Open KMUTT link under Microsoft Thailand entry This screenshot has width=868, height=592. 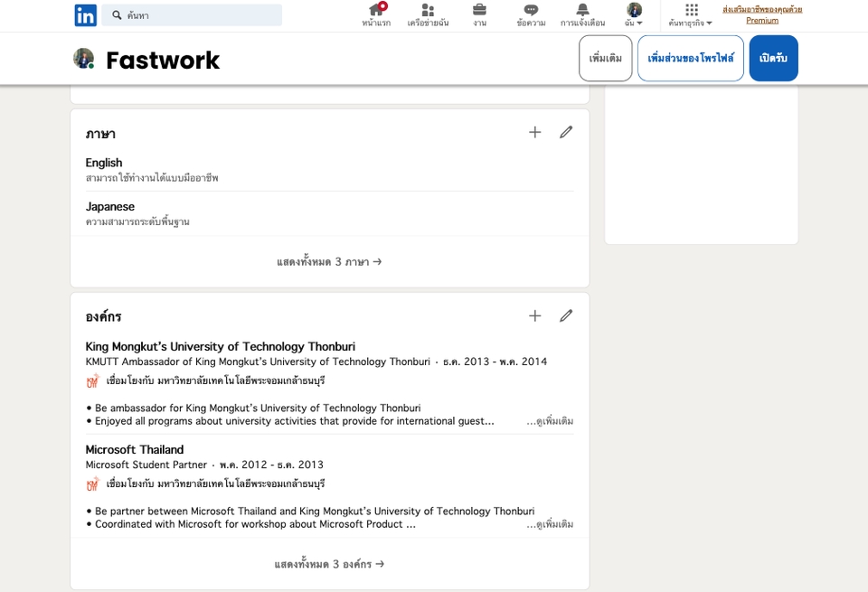point(215,484)
